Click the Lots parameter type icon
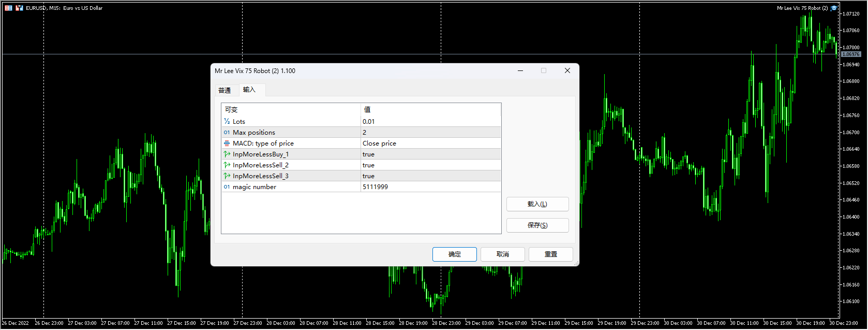 (x=227, y=121)
